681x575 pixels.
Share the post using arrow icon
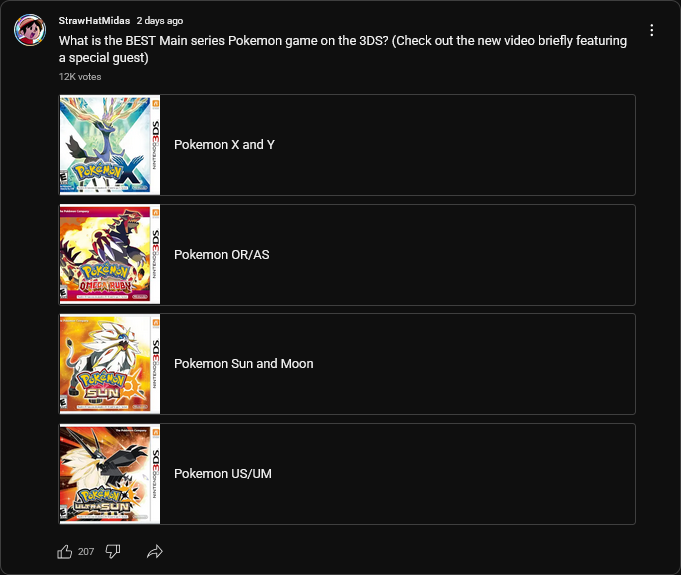coord(155,552)
